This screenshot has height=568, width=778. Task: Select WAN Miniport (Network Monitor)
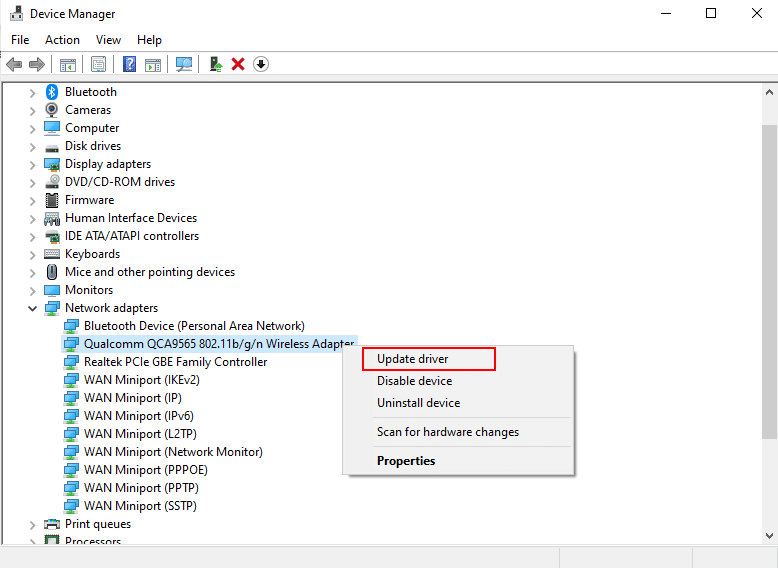click(x=173, y=452)
